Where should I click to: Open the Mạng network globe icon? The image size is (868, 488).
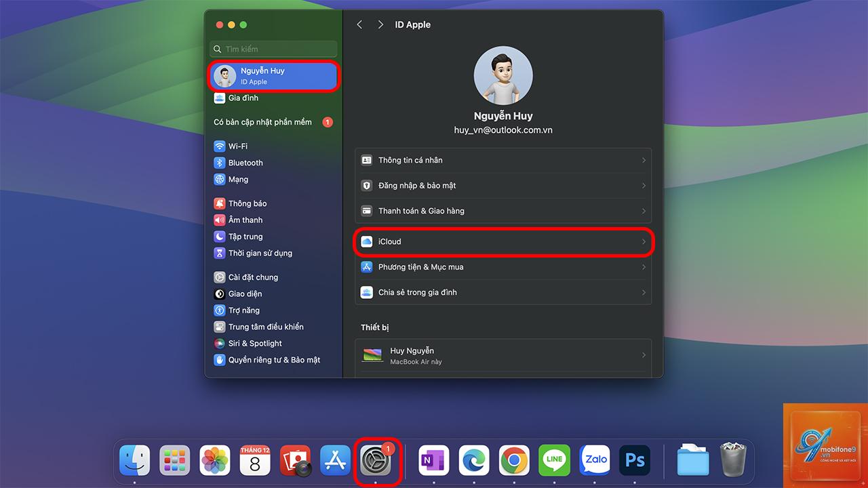pyautogui.click(x=219, y=180)
